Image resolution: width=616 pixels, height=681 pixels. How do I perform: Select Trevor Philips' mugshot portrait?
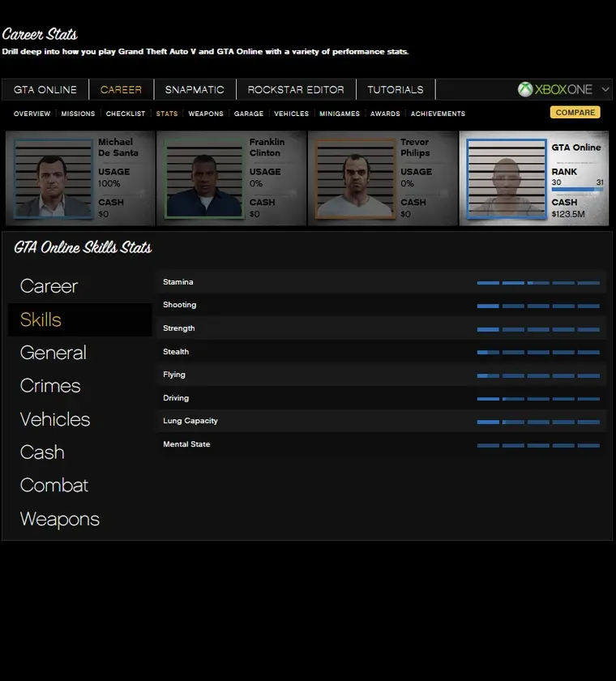coord(355,178)
